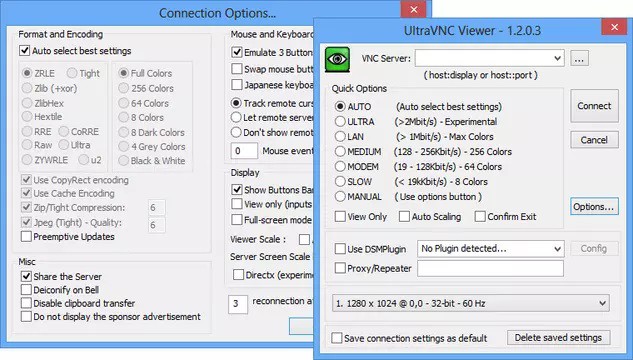Click the Connect button
This screenshot has width=633, height=360.
coord(594,106)
